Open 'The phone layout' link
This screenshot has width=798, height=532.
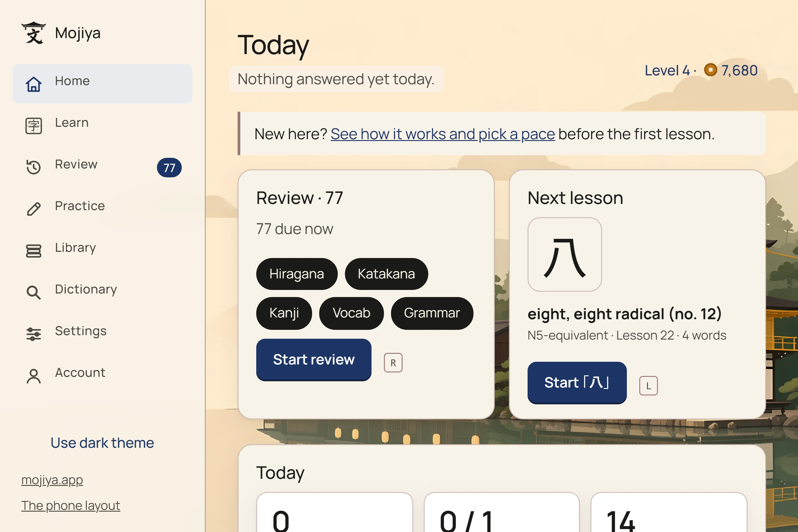pos(71,505)
